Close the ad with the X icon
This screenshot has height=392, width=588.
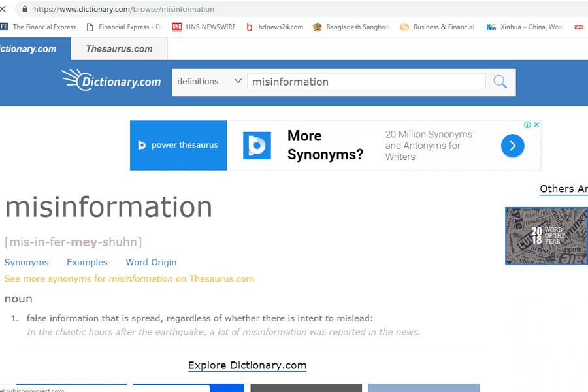pos(536,125)
